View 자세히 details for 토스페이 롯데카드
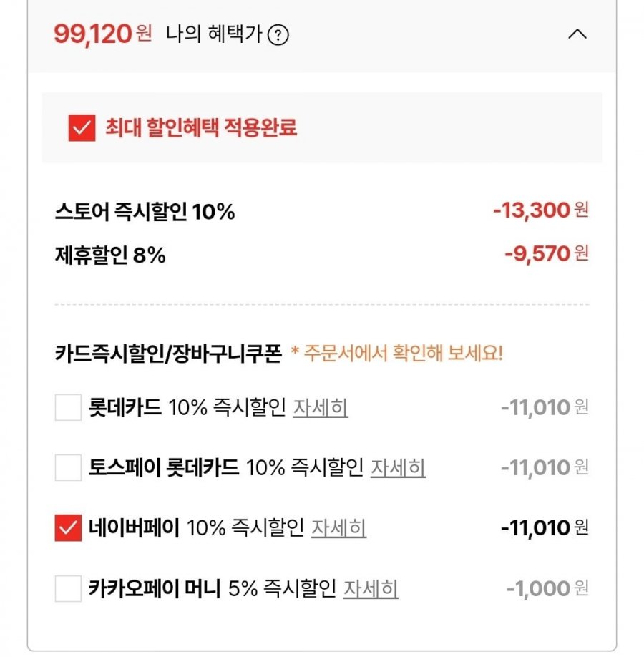This screenshot has width=644, height=657. click(x=398, y=468)
